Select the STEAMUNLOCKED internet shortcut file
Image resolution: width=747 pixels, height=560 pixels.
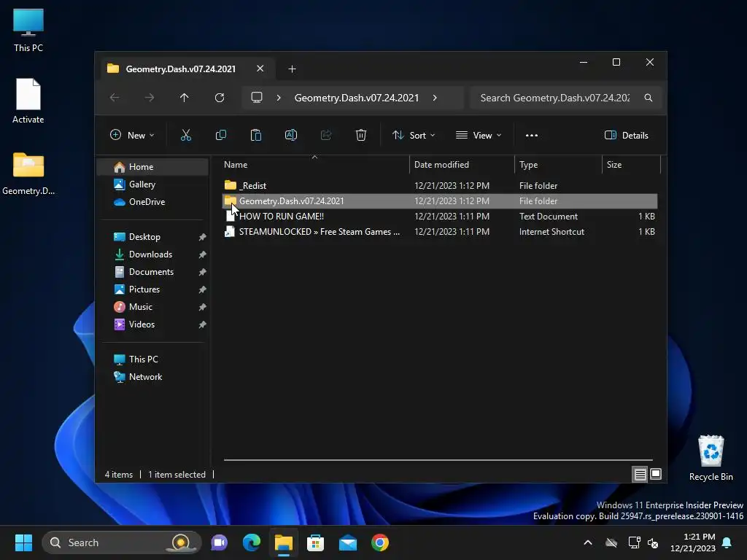(x=440, y=231)
